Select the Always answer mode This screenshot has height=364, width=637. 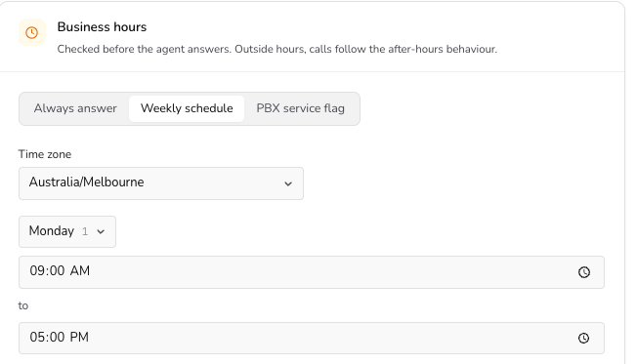click(75, 108)
